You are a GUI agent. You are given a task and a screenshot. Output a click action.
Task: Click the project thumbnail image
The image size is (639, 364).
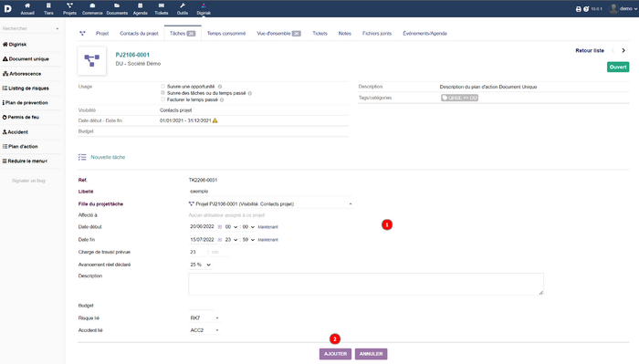pos(91,60)
